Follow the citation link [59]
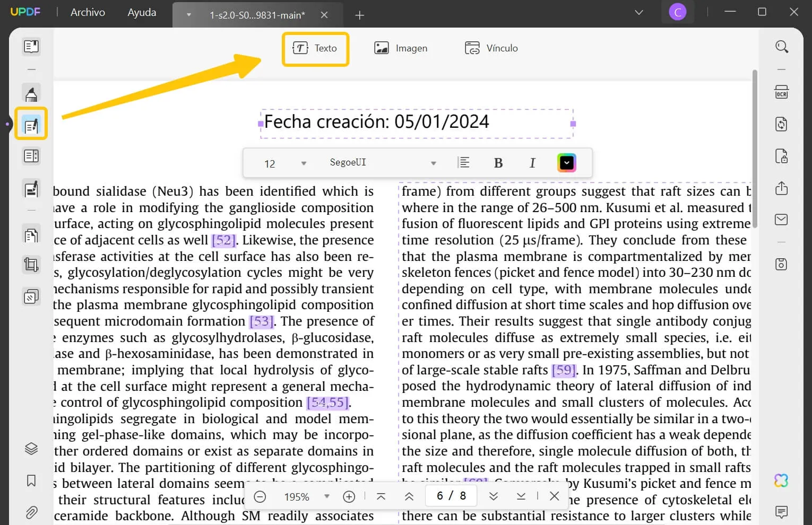The image size is (812, 525). tap(564, 370)
